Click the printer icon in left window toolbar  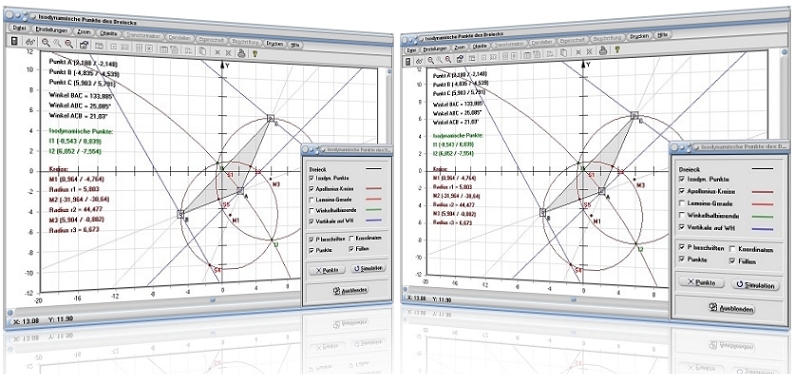pyautogui.click(x=242, y=52)
